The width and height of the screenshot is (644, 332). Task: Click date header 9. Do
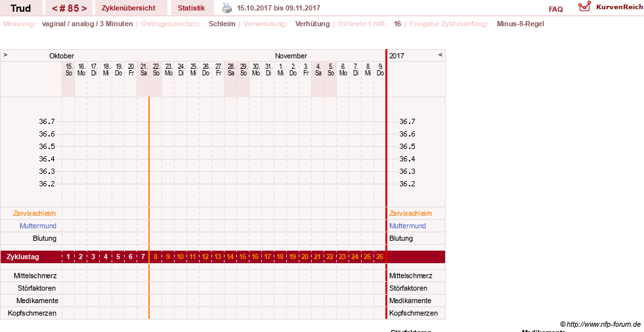(380, 70)
